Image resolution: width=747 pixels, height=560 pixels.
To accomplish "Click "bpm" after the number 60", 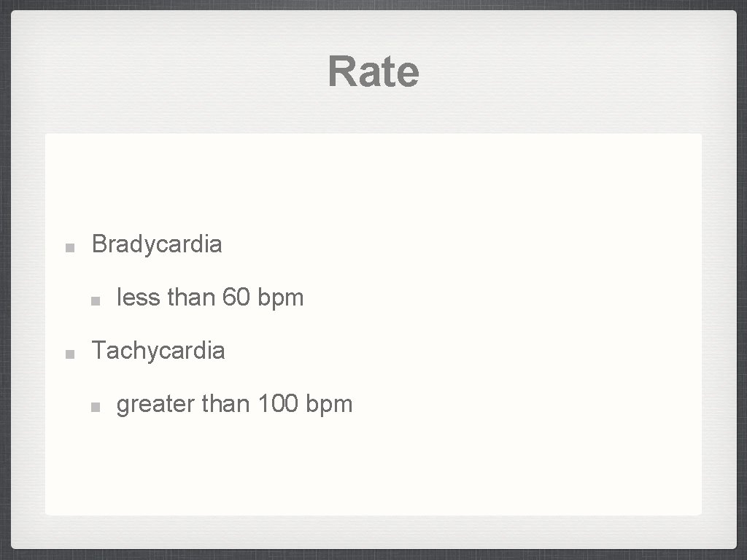I will 281,299.
